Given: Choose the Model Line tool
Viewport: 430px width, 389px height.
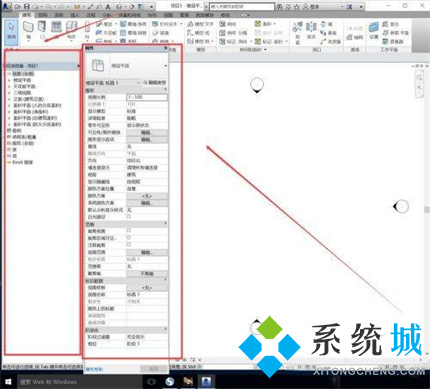Looking at the screenshot, I should point(198,33).
